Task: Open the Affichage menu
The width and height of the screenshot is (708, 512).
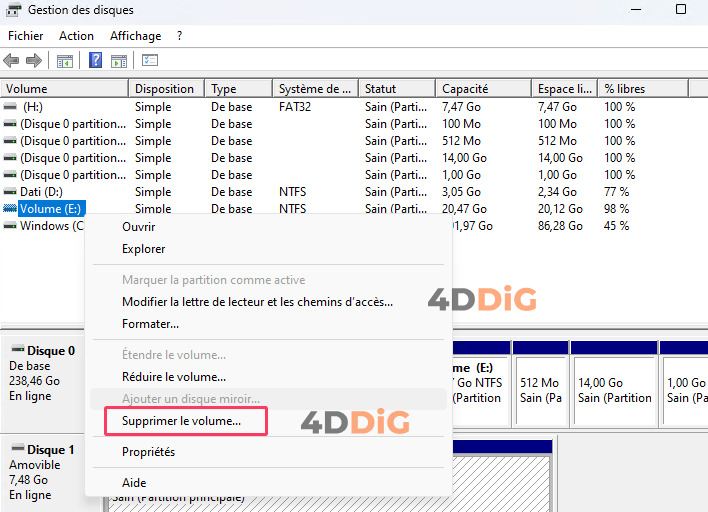Action: 135,36
